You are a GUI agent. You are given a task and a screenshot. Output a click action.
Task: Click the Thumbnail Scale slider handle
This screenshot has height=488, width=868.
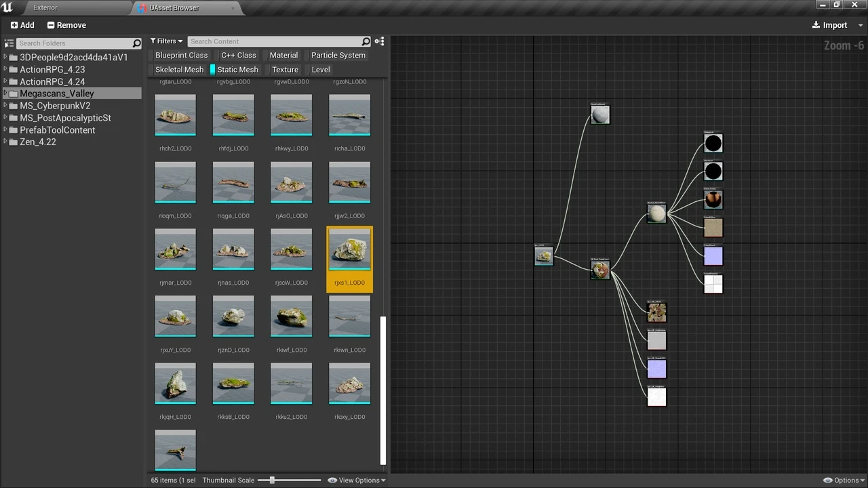(272, 481)
